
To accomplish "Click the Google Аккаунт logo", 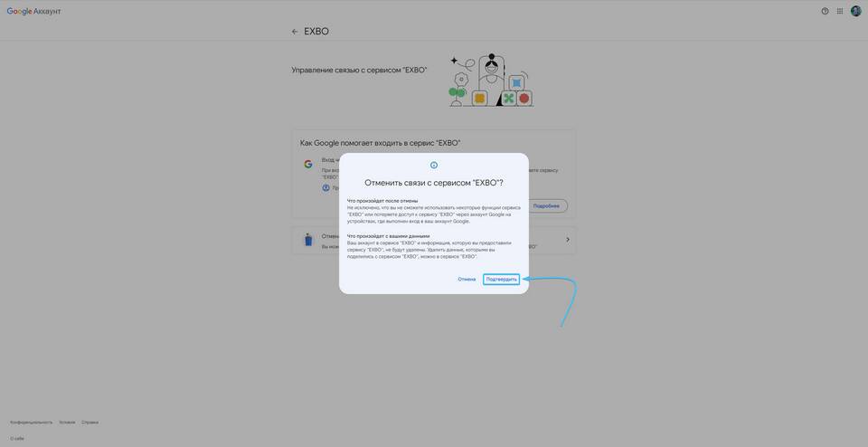I will (x=33, y=11).
